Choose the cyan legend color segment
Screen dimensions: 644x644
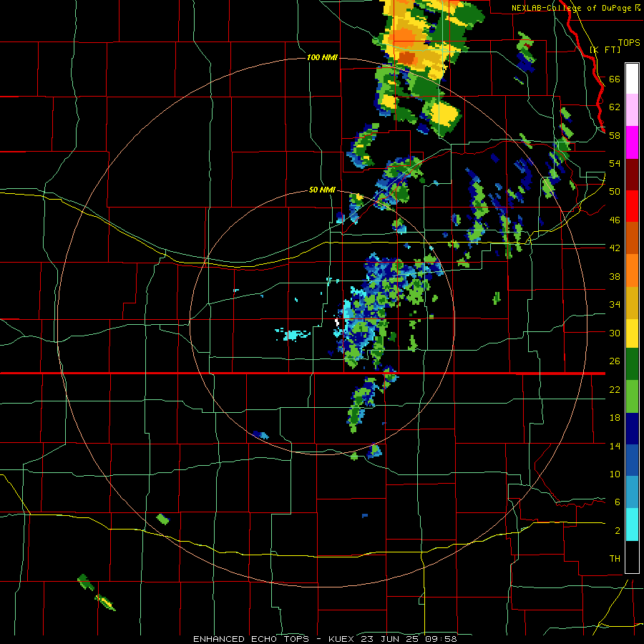[x=632, y=525]
